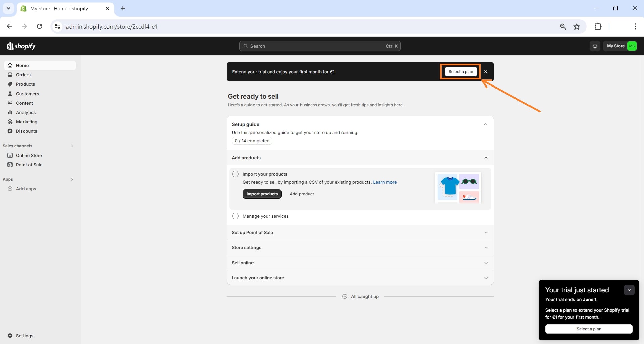
Task: Focus the Search field
Action: pyautogui.click(x=320, y=46)
